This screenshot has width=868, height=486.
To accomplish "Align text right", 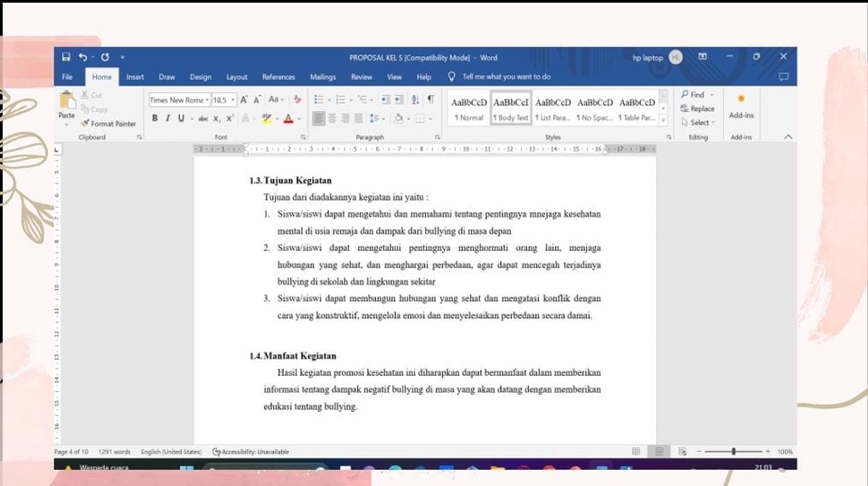I will click(345, 118).
